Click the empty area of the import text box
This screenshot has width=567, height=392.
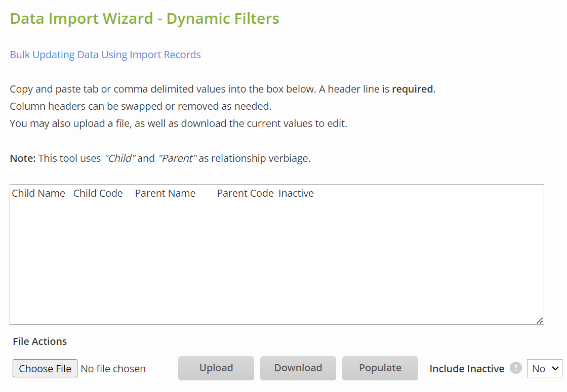tap(276, 263)
